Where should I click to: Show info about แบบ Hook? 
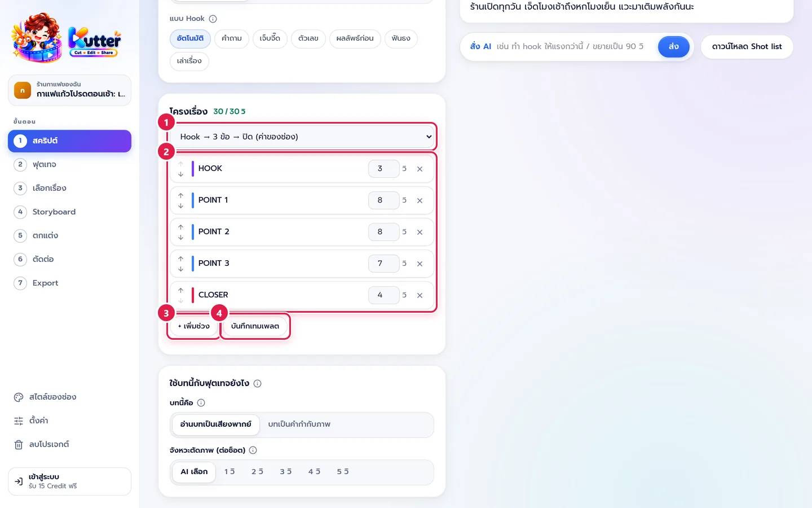click(x=213, y=19)
